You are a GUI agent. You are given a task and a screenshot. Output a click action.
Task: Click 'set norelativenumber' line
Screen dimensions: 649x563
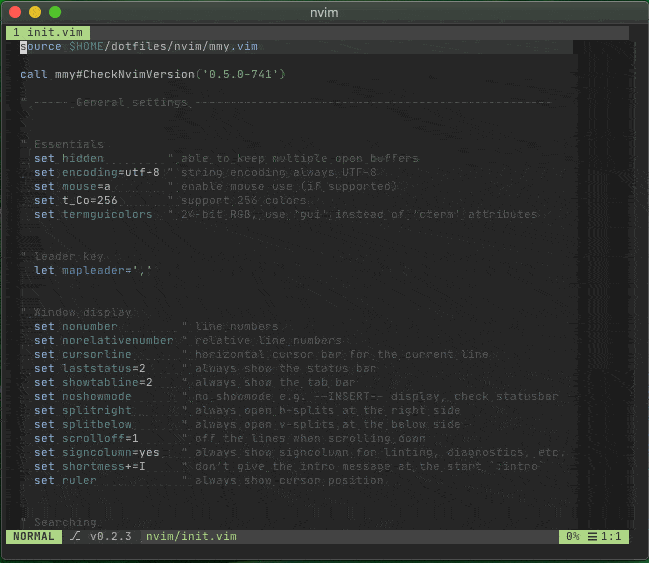[x=188, y=341]
